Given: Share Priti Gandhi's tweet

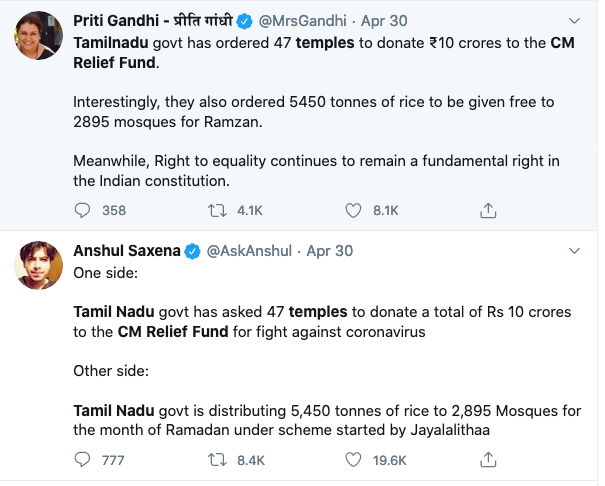Looking at the screenshot, I should (x=488, y=211).
